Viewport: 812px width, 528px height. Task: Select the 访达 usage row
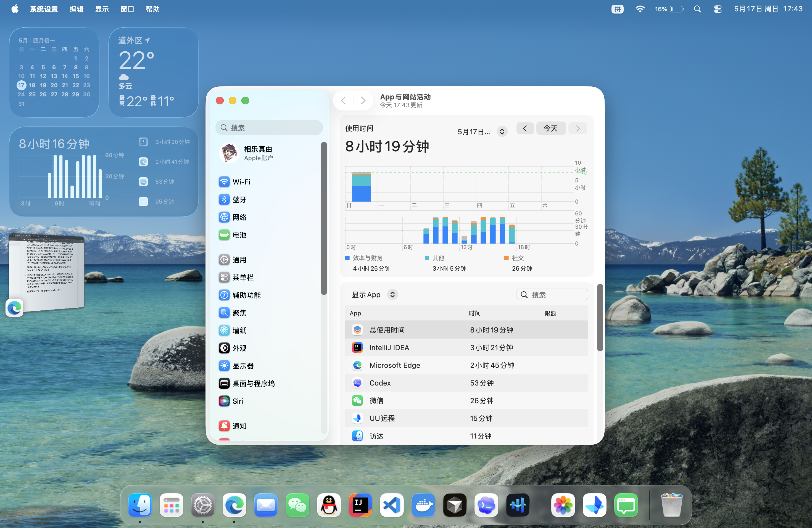[466, 436]
